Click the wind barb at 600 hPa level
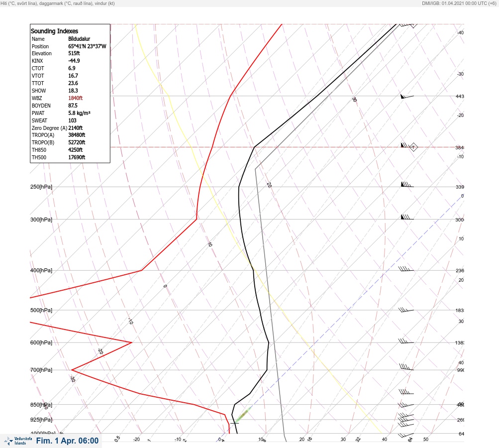Image resolution: width=499 pixels, height=448 pixels. (406, 341)
